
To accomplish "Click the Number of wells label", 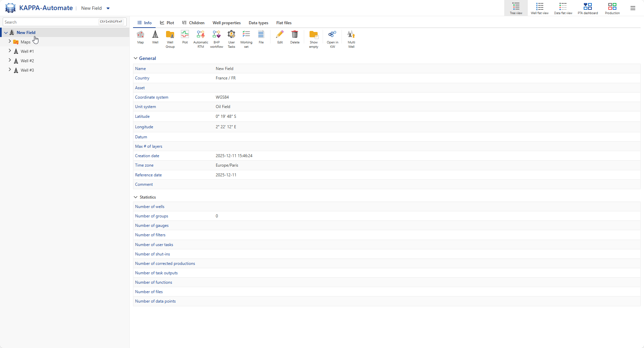I will 150,207.
